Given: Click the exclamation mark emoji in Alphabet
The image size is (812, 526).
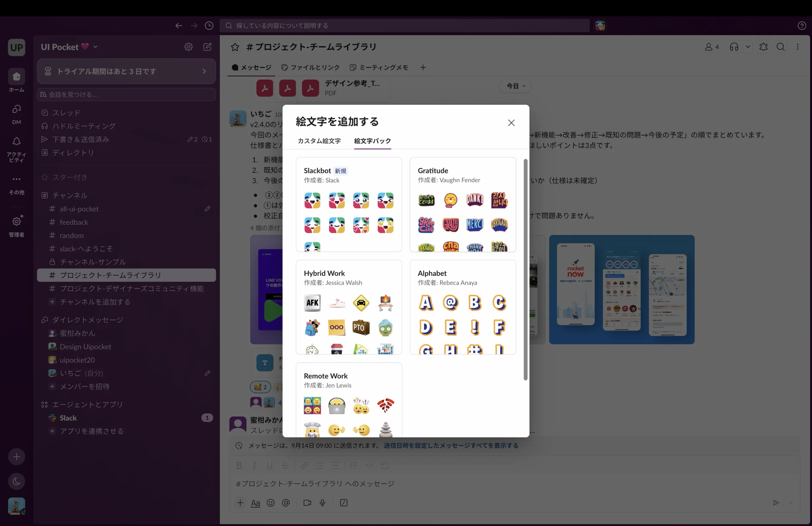Looking at the screenshot, I should click(x=475, y=327).
